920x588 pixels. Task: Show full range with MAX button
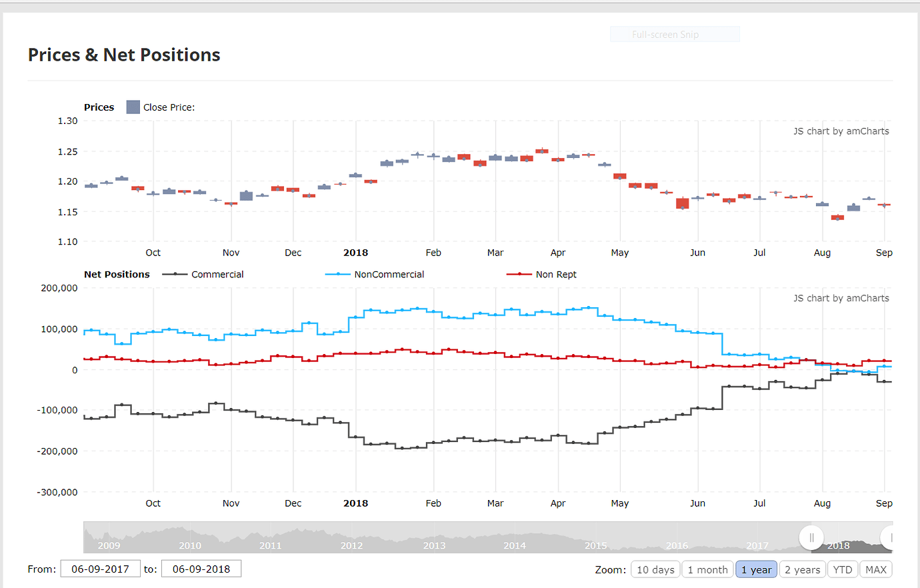click(x=876, y=569)
